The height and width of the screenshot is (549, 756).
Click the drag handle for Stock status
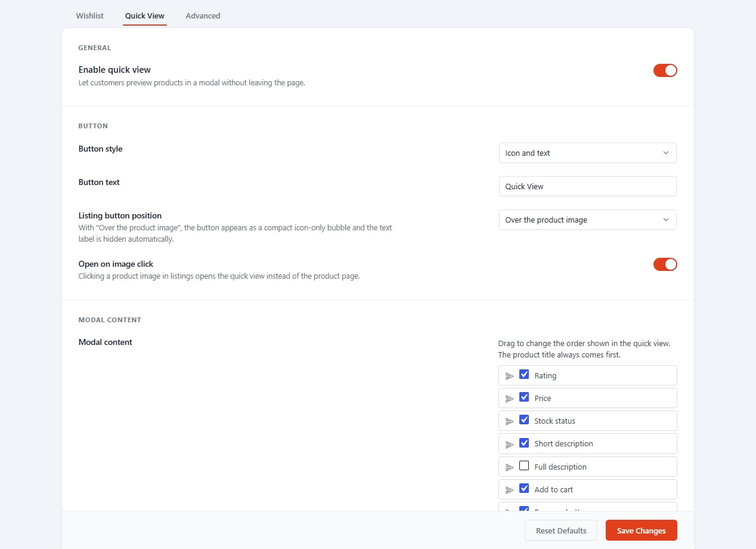[x=509, y=421]
